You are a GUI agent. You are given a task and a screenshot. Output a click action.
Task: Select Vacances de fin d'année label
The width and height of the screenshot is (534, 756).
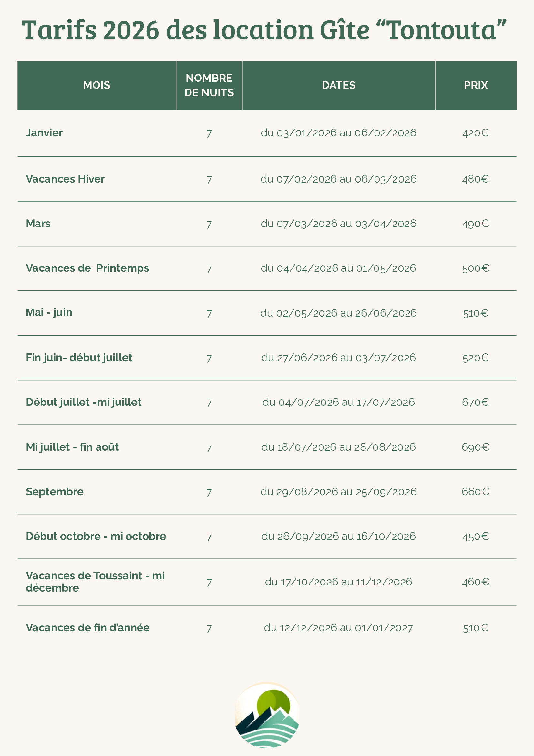click(87, 628)
